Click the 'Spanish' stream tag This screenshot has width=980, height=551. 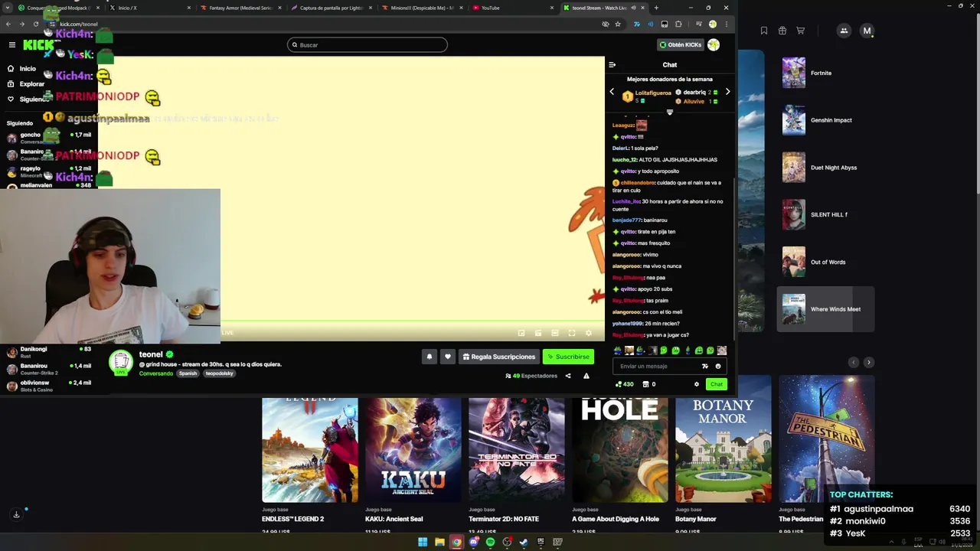point(188,373)
